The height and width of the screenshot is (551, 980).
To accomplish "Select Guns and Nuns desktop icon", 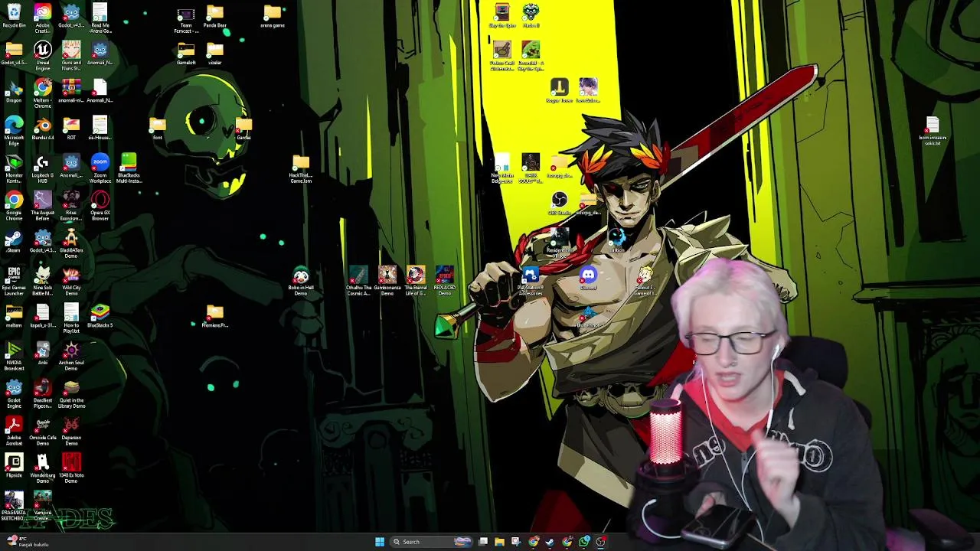I will point(71,56).
